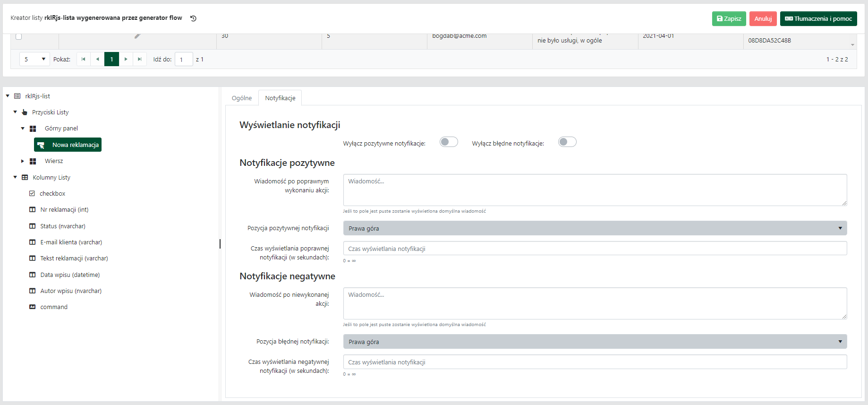The height and width of the screenshot is (405, 868).
Task: Expand the Wiersz node
Action: [23, 161]
